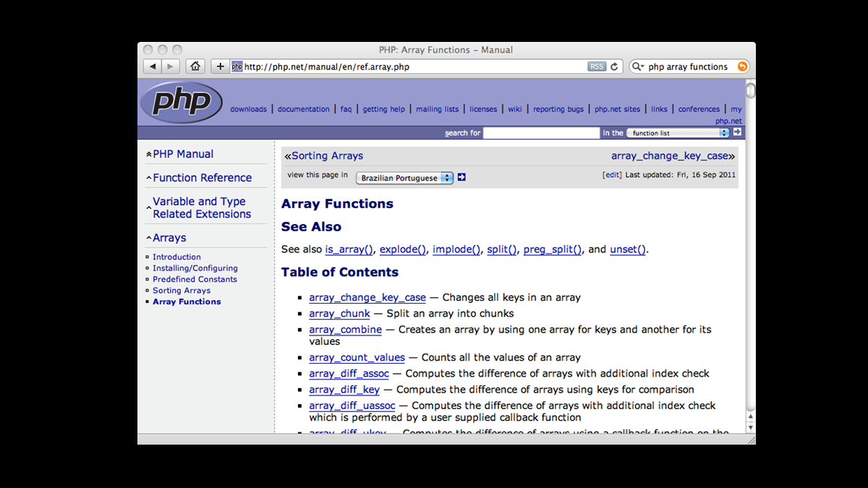
Task: Click the php favicon in the address bar
Action: [x=237, y=67]
